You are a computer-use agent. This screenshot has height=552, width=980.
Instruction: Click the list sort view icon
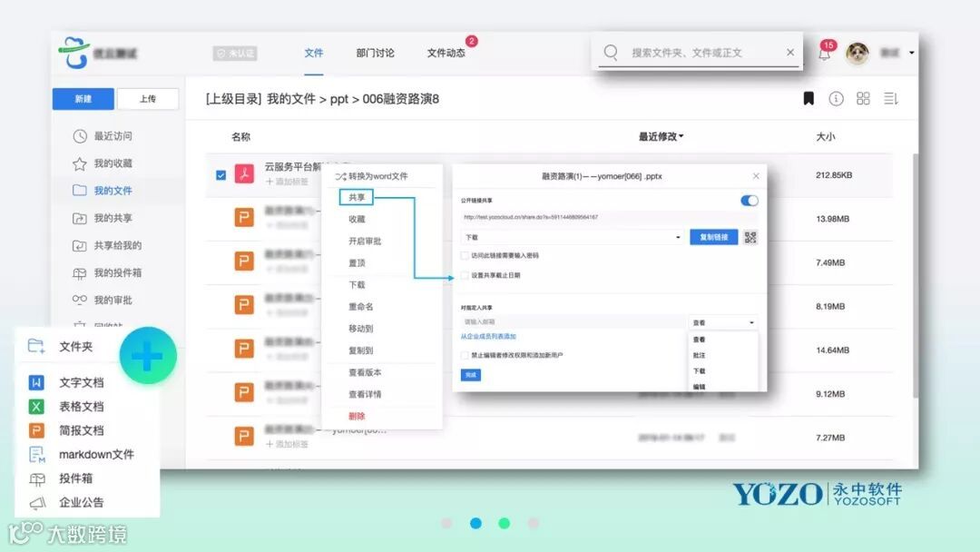tap(891, 99)
